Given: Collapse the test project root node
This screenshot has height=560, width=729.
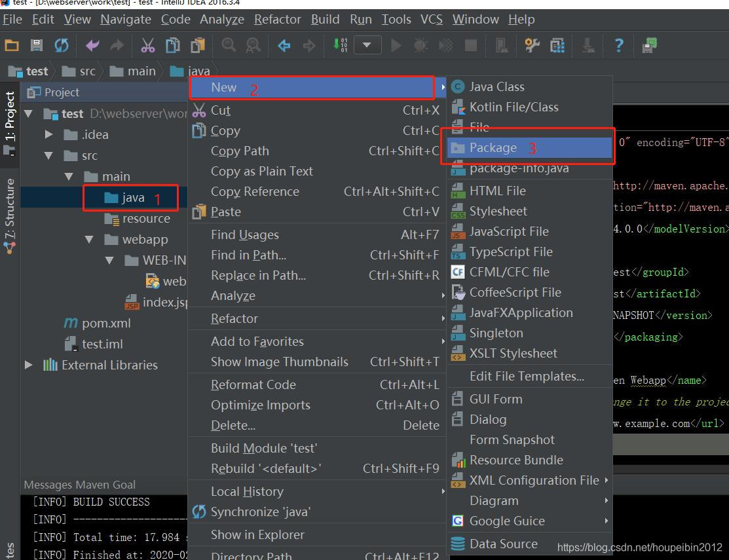Looking at the screenshot, I should 28,114.
